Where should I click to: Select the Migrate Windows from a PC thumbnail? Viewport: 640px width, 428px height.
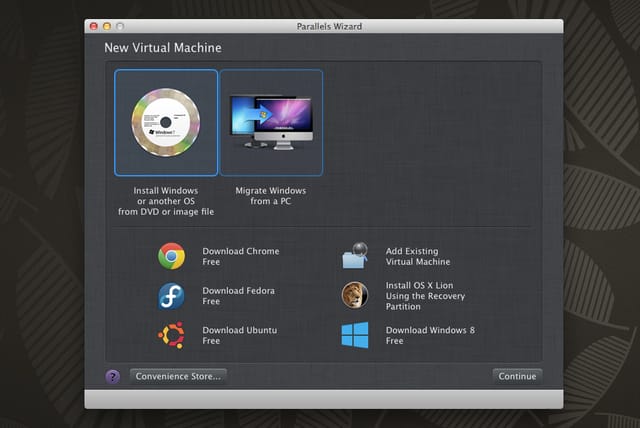[271, 123]
